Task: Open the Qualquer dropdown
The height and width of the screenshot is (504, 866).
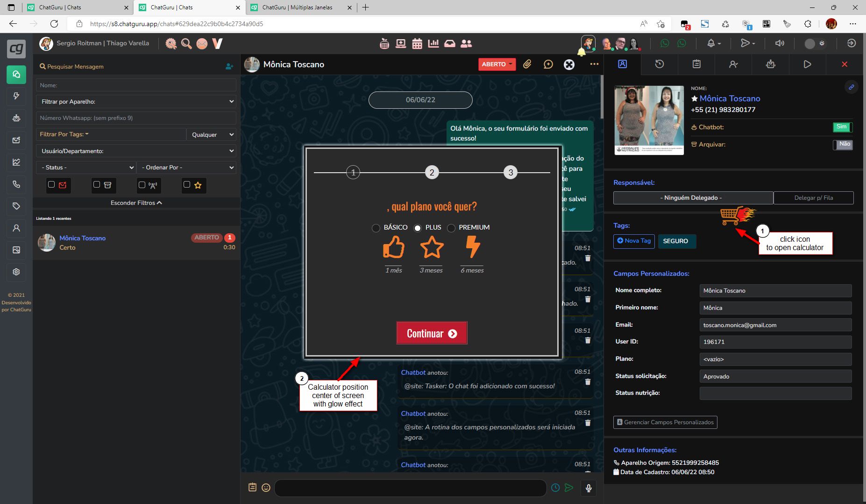Action: click(212, 134)
